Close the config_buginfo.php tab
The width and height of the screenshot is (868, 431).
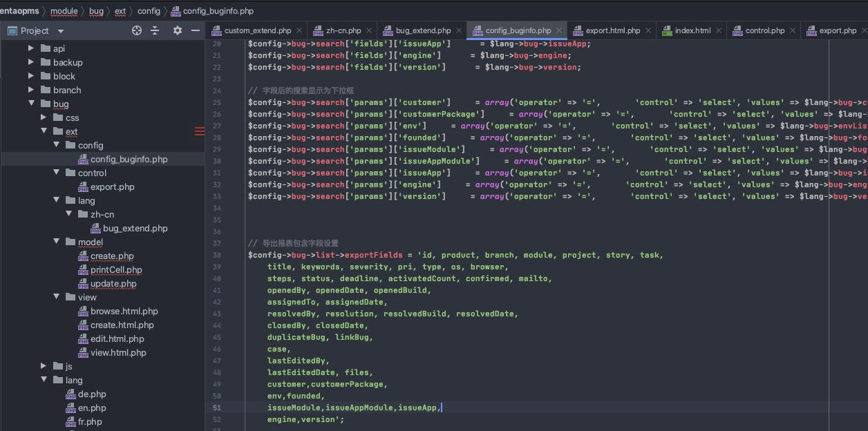(x=559, y=30)
